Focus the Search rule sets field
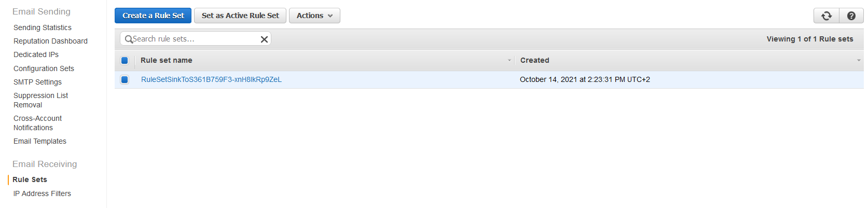 tap(195, 39)
